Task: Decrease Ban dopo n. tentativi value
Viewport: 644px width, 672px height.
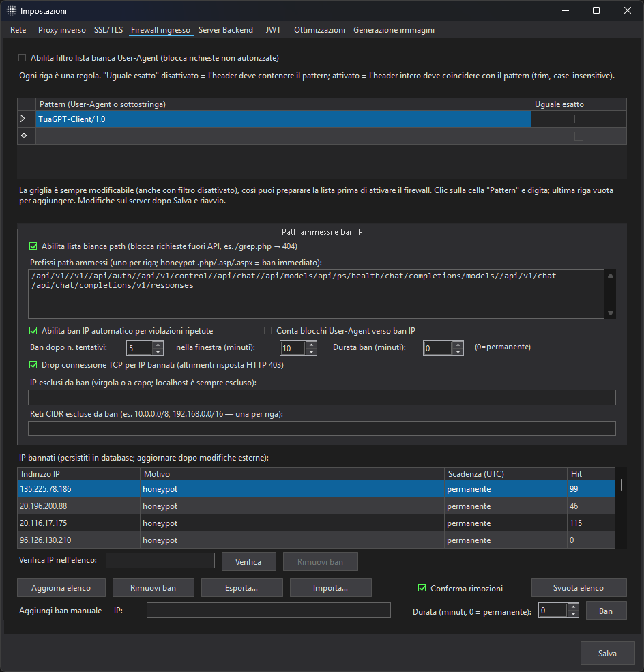Action: point(158,351)
